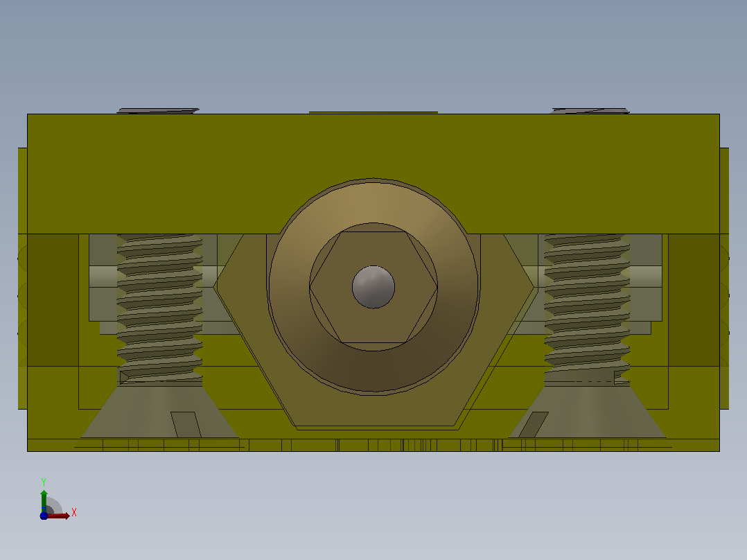Select the left threaded screw shank
The height and width of the screenshot is (560, 747).
coord(159,308)
